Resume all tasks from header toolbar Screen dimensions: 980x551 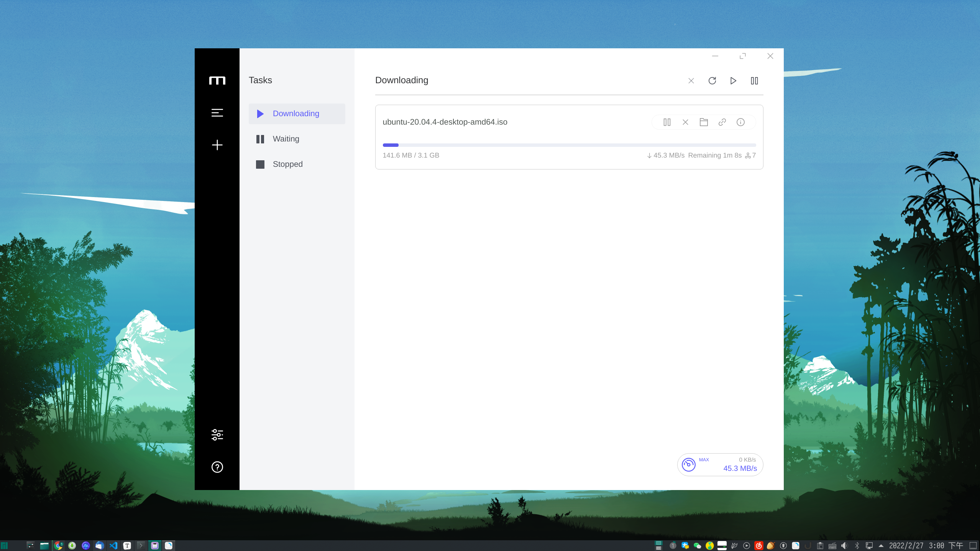pos(733,81)
